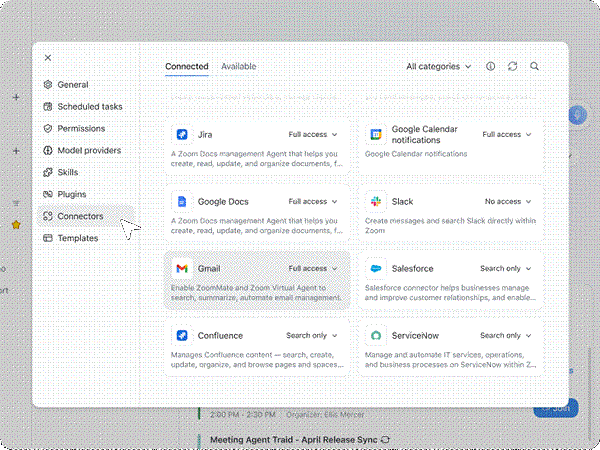Open ServiceNow Search only dropdown

505,335
